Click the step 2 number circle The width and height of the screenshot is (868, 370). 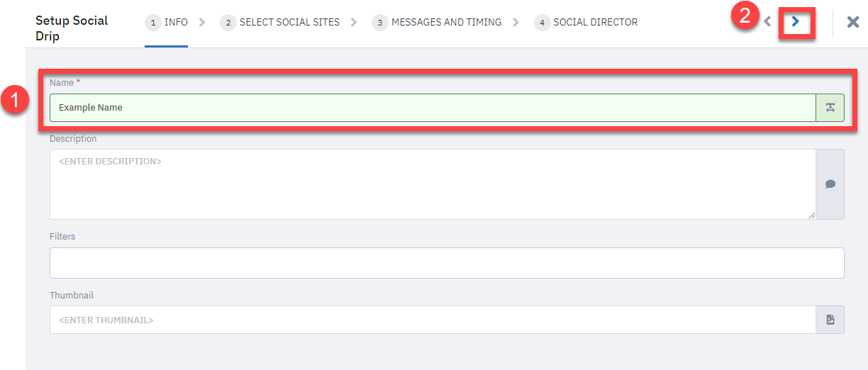[228, 23]
